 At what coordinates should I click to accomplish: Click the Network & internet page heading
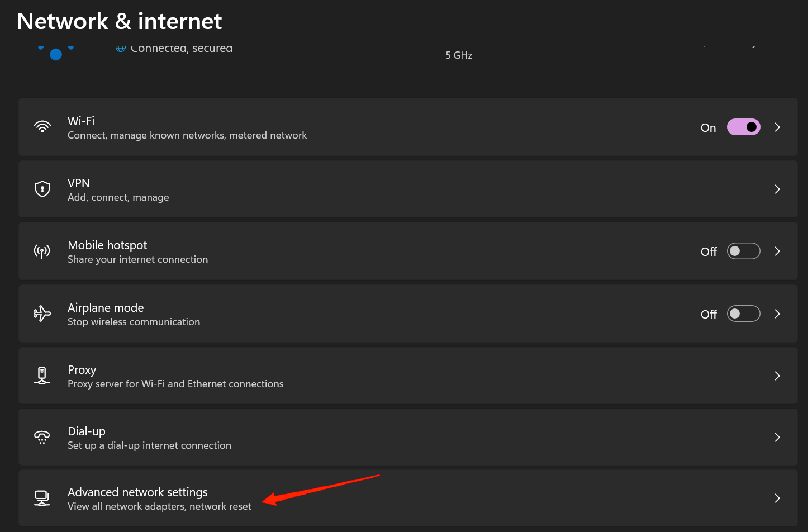coord(120,21)
